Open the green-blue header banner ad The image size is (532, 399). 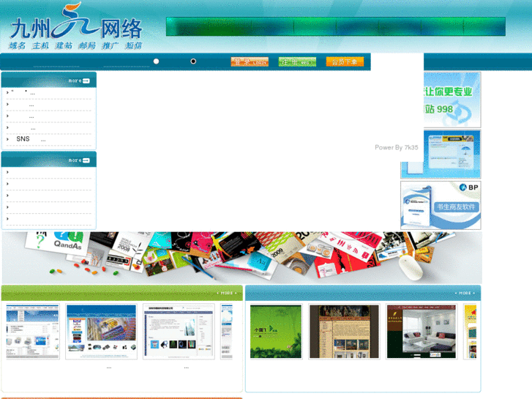[336, 26]
